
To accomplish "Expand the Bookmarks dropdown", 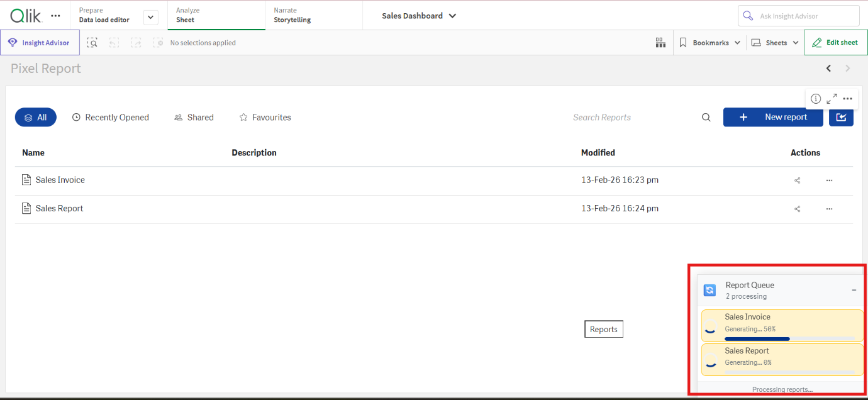I will pyautogui.click(x=710, y=43).
